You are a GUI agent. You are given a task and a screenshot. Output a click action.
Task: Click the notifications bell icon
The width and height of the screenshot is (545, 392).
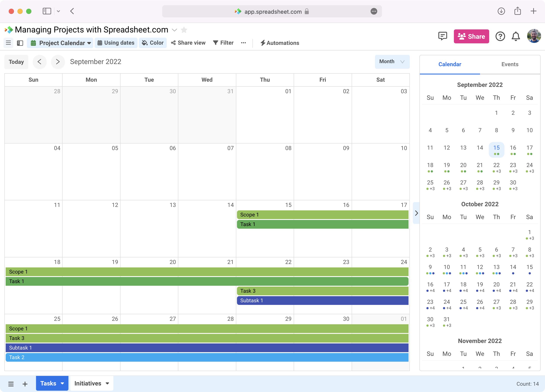[x=516, y=37]
